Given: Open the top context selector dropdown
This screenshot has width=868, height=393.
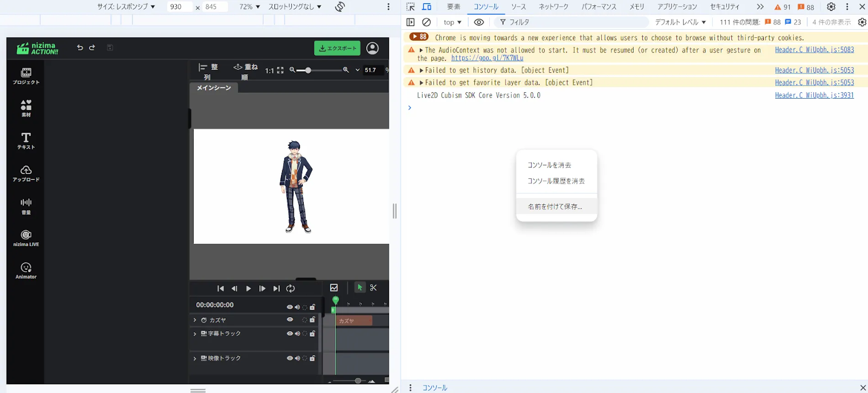Looking at the screenshot, I should [452, 22].
